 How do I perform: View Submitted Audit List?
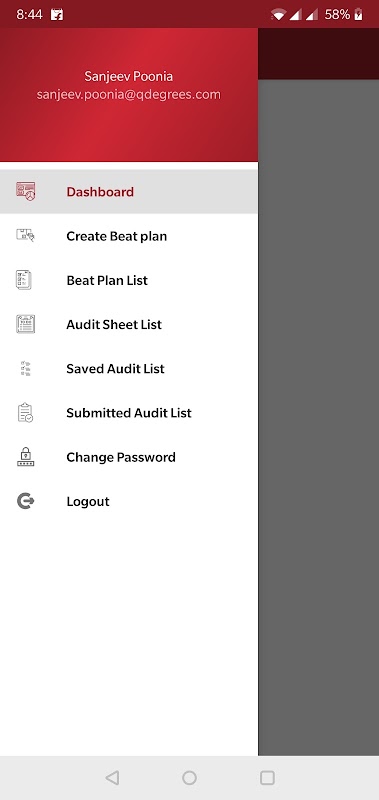[x=129, y=413]
